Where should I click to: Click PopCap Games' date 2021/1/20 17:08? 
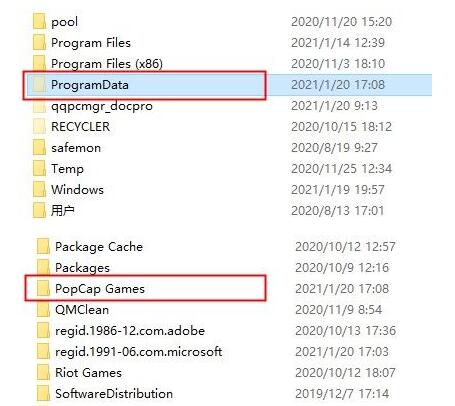pyautogui.click(x=342, y=288)
